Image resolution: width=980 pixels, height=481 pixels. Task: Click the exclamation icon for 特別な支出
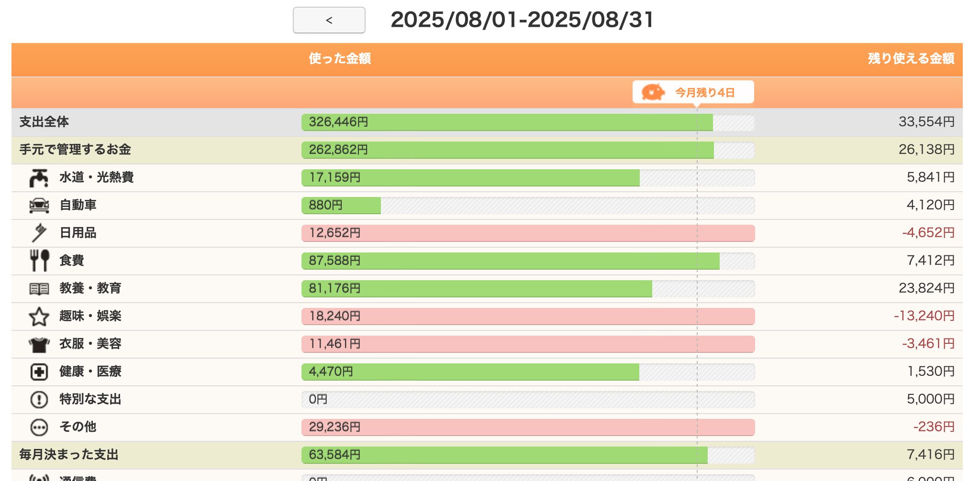click(39, 400)
